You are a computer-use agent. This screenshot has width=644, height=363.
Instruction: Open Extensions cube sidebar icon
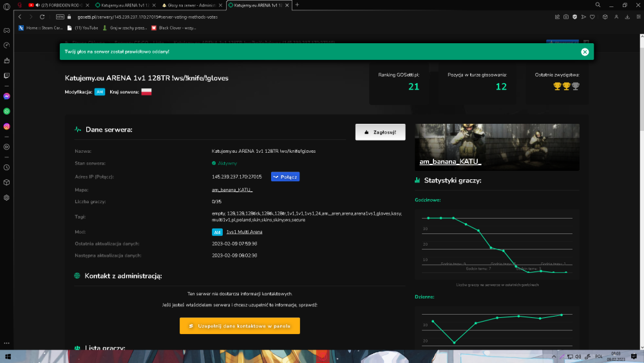coord(6,182)
